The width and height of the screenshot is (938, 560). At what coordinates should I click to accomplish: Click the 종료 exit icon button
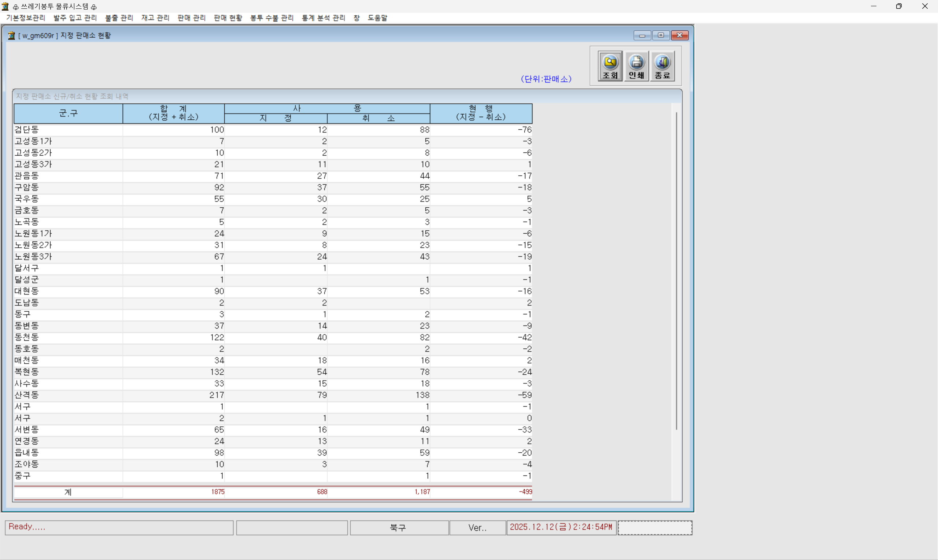[x=662, y=66]
